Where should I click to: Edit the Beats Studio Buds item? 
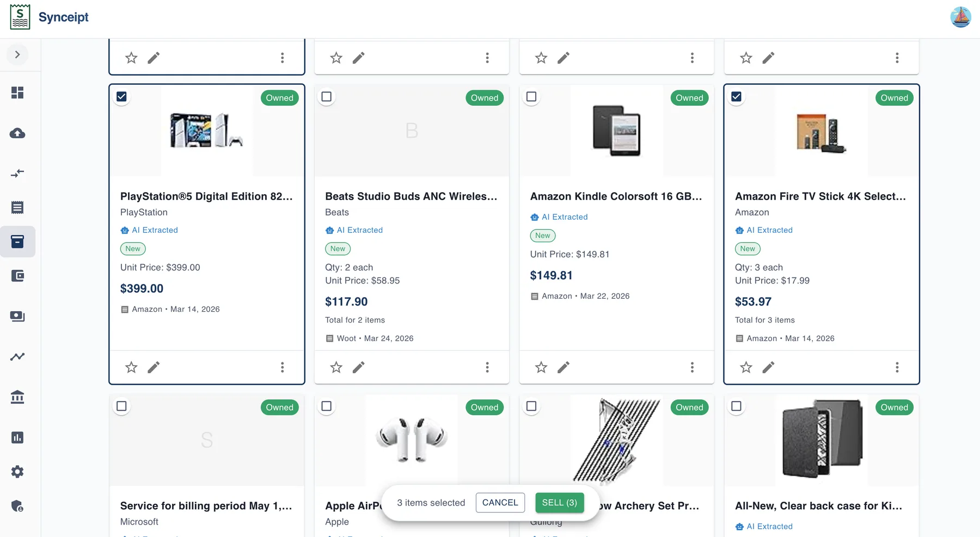click(x=359, y=367)
